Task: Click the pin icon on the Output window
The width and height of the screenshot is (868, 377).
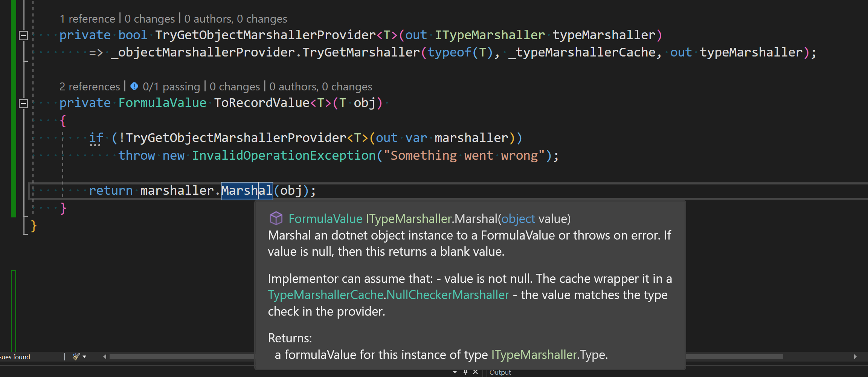Action: [x=465, y=372]
